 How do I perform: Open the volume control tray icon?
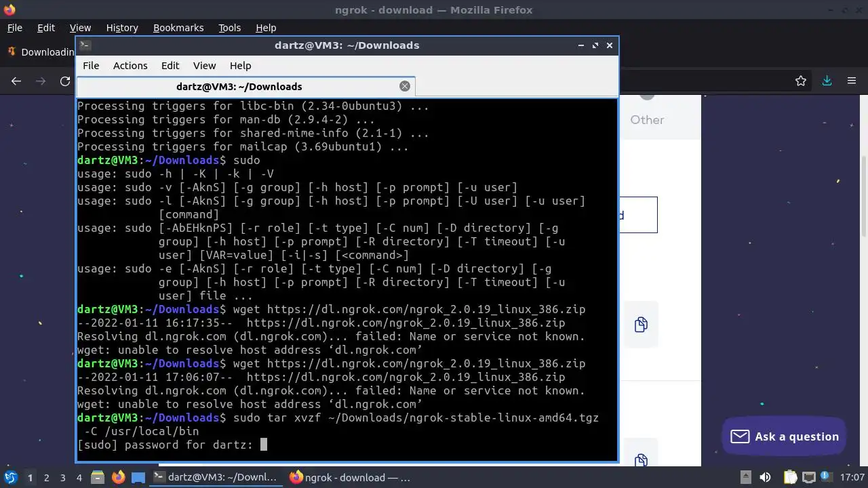pyautogui.click(x=765, y=477)
